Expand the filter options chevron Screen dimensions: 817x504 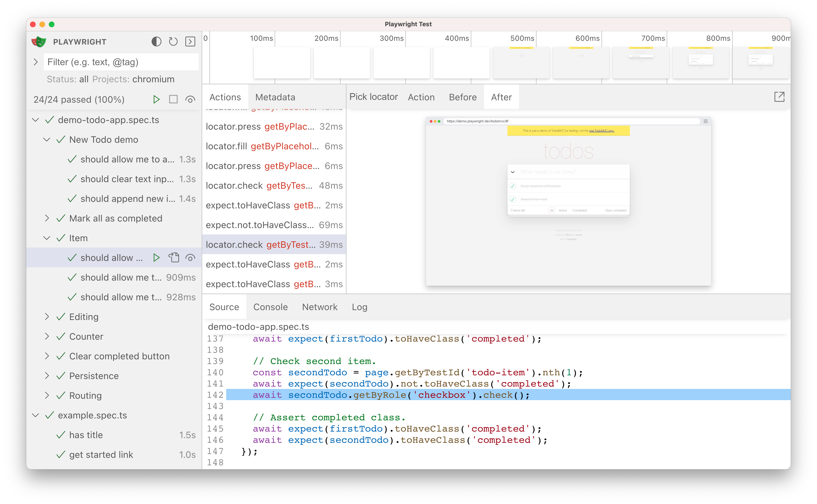pos(36,62)
